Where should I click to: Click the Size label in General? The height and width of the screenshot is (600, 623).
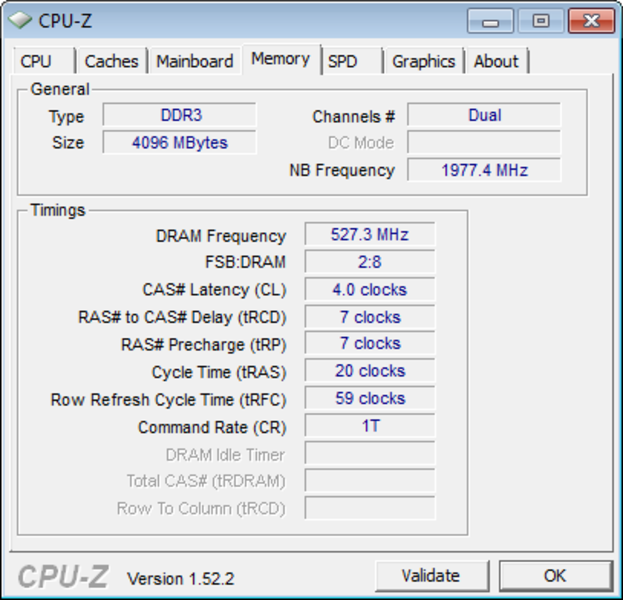tap(68, 142)
